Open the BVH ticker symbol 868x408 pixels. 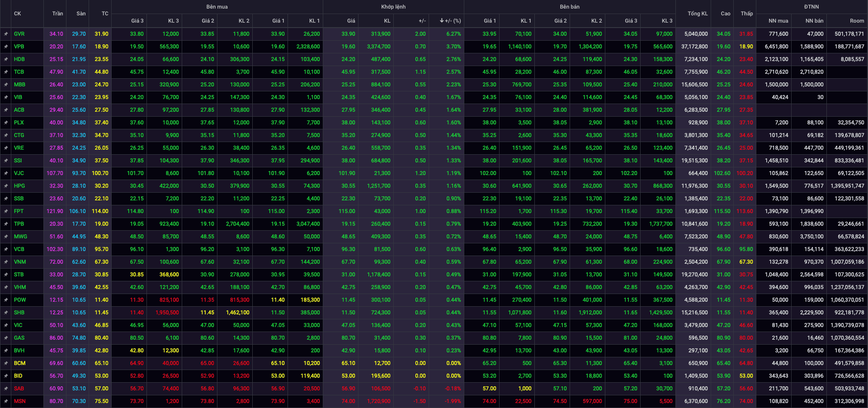coord(19,351)
